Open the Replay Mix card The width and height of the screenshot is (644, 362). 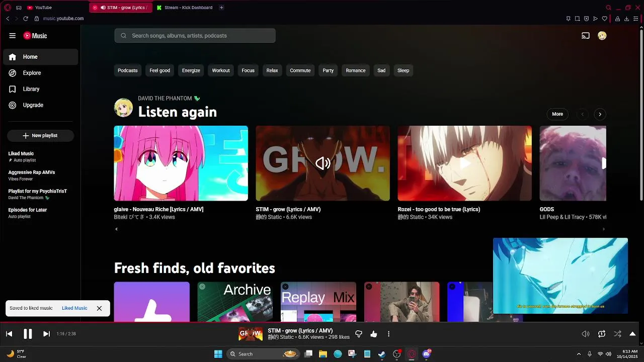(318, 302)
